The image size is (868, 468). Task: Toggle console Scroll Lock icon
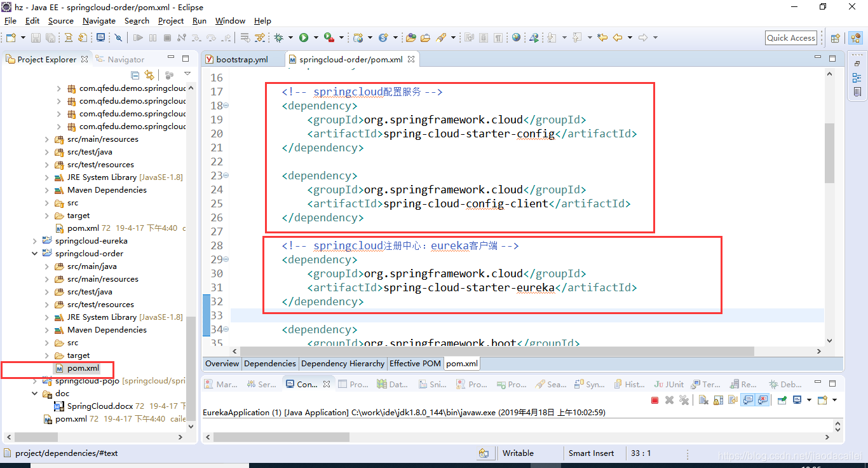719,400
